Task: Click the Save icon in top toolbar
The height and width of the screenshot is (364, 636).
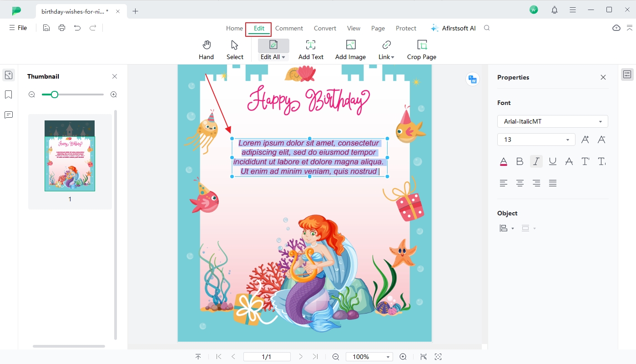Action: pyautogui.click(x=46, y=28)
